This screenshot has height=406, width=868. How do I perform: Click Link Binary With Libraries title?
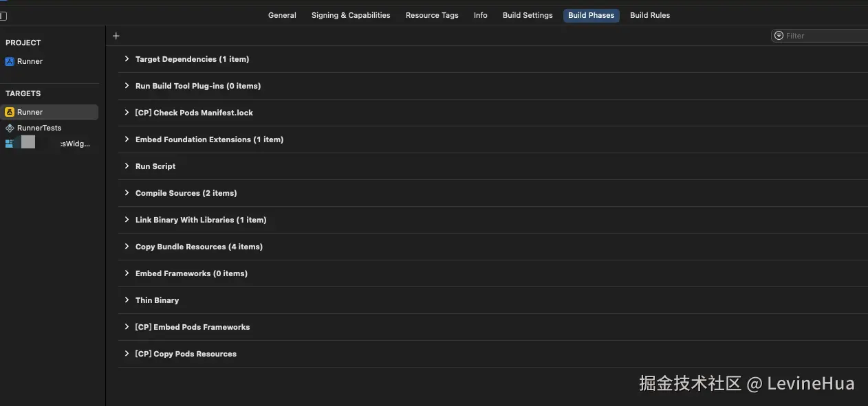tap(201, 220)
